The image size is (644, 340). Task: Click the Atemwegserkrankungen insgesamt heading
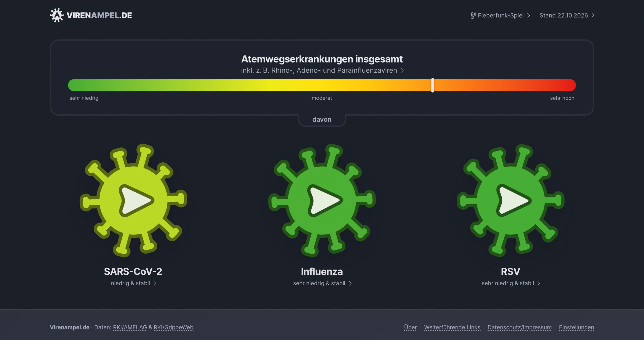[322, 59]
